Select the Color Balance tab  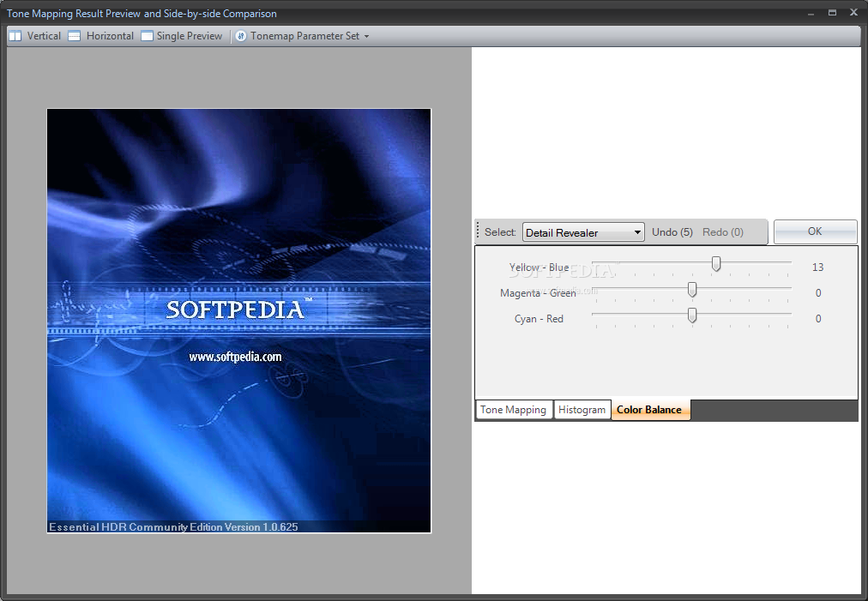point(649,410)
